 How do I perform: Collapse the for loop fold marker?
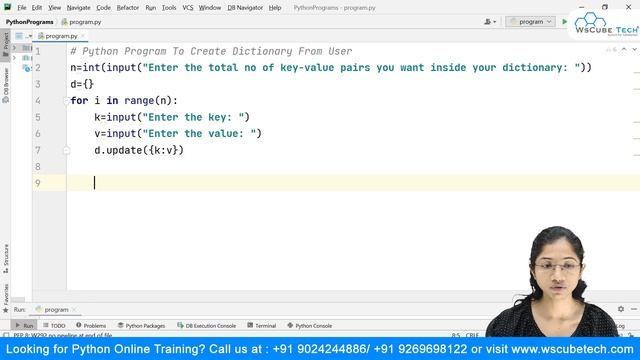click(66, 100)
